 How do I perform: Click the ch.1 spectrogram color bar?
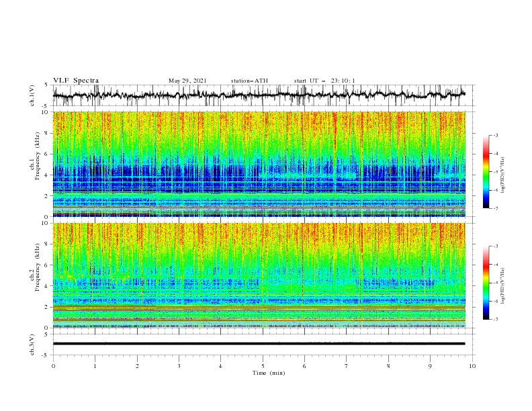[x=486, y=171]
